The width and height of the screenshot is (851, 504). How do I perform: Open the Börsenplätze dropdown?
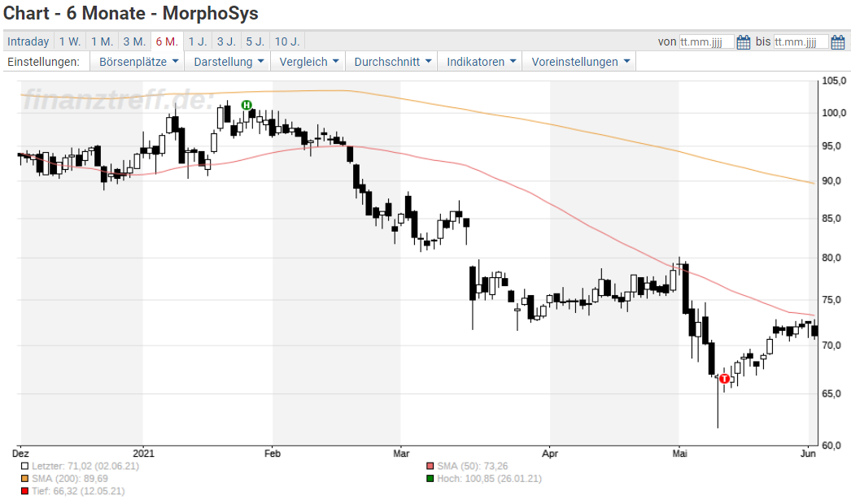(137, 62)
